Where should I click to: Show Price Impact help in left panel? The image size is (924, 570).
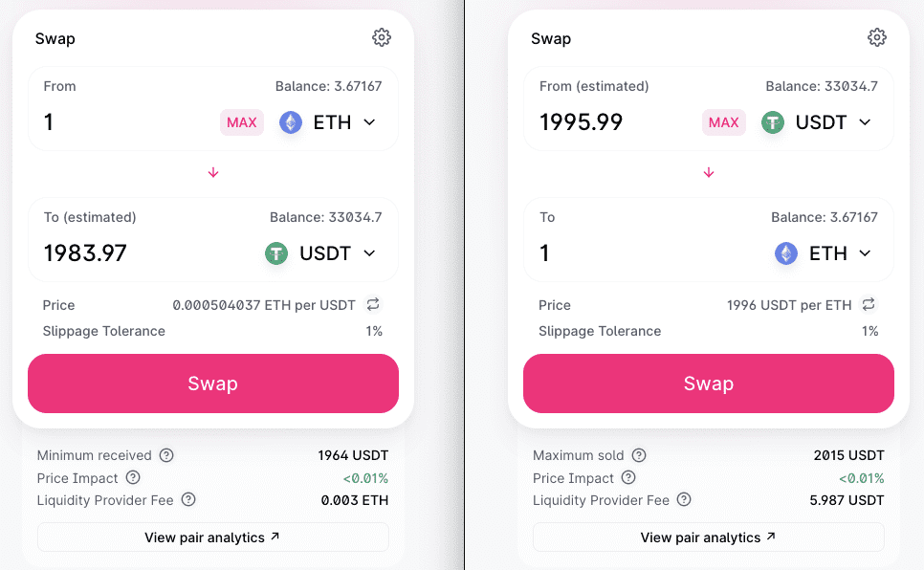pos(133,477)
